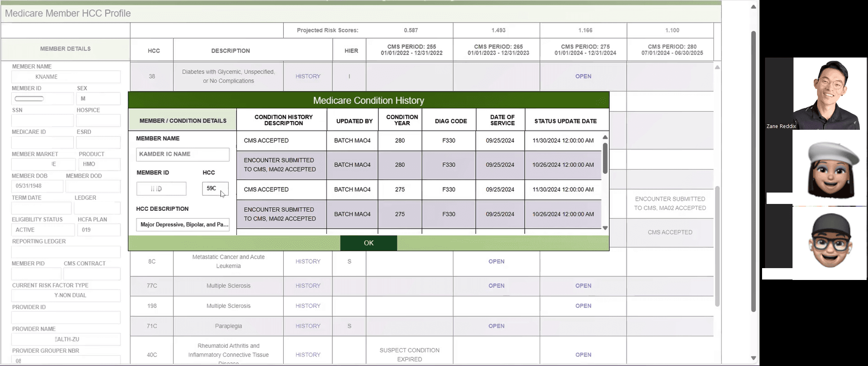Viewport: 868px width, 366px height.
Task: Select Zane Reddix video thumbnail
Action: [x=815, y=93]
